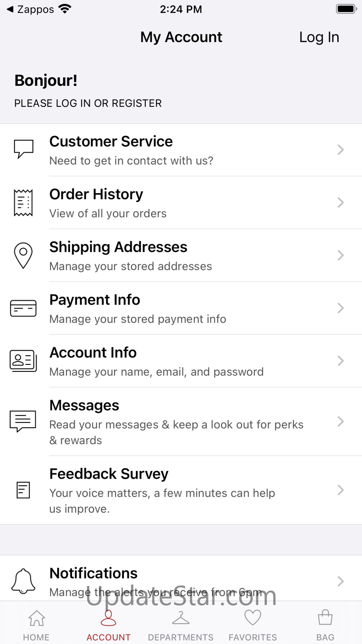
Task: Tap the Shipping Addresses location pin icon
Action: coord(23,255)
